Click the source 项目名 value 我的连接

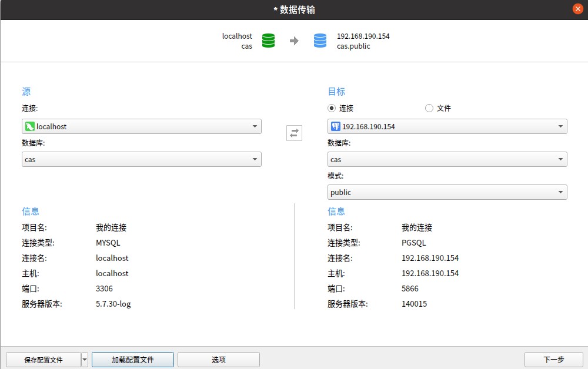tap(111, 227)
